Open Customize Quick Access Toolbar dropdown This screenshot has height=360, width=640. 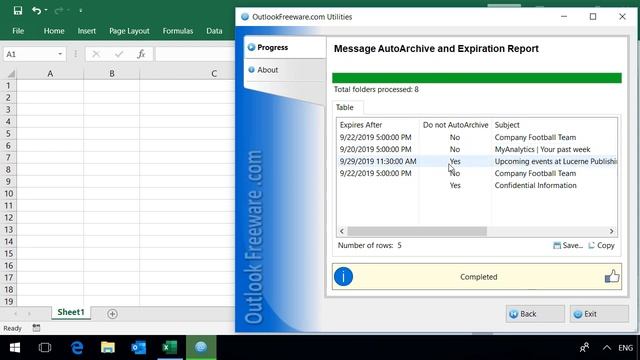80,11
